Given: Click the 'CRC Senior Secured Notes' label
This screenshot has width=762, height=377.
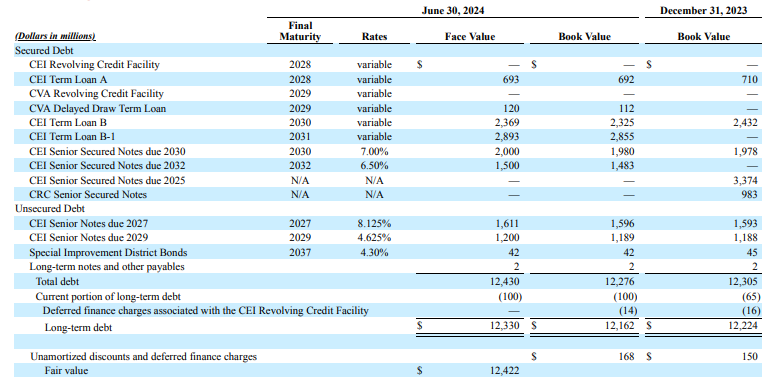Looking at the screenshot, I should tap(88, 194).
